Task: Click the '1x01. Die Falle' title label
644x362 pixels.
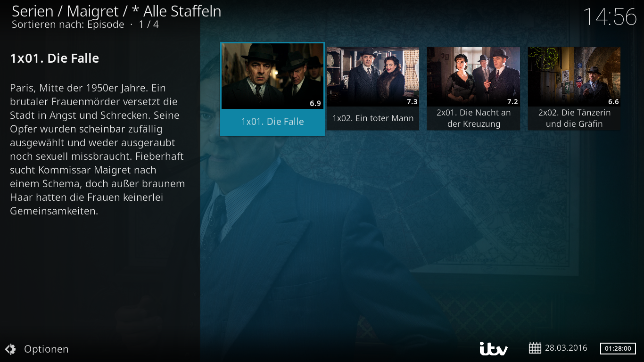Action: [x=272, y=122]
